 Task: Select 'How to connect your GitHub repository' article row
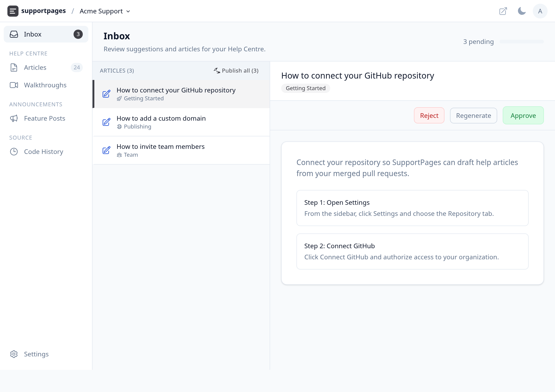[x=181, y=94]
